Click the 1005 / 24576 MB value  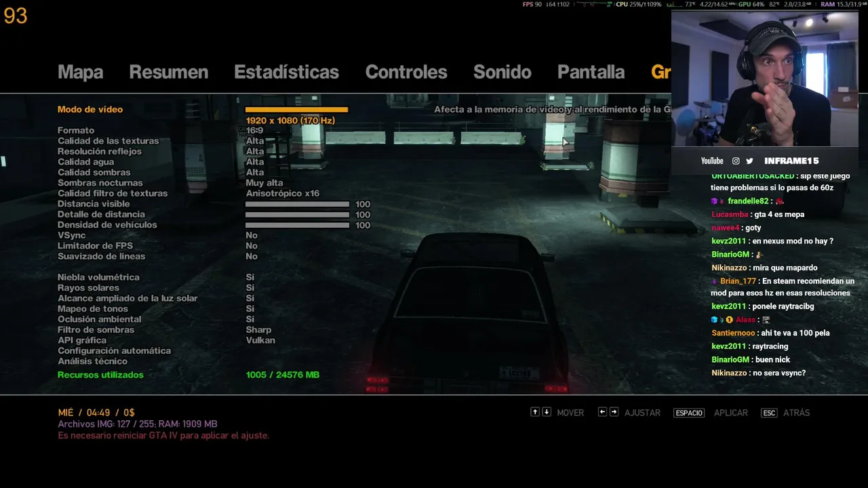[x=283, y=375]
